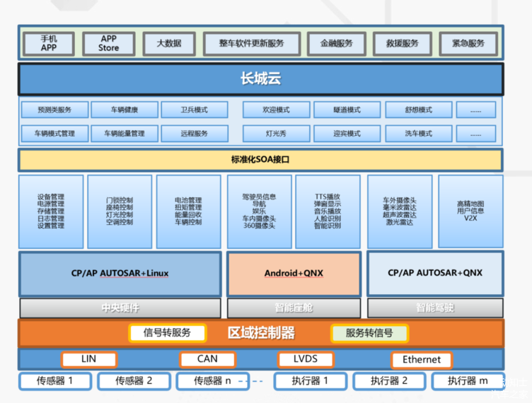
Task: Click the 紧急服务 box
Action: [468, 43]
